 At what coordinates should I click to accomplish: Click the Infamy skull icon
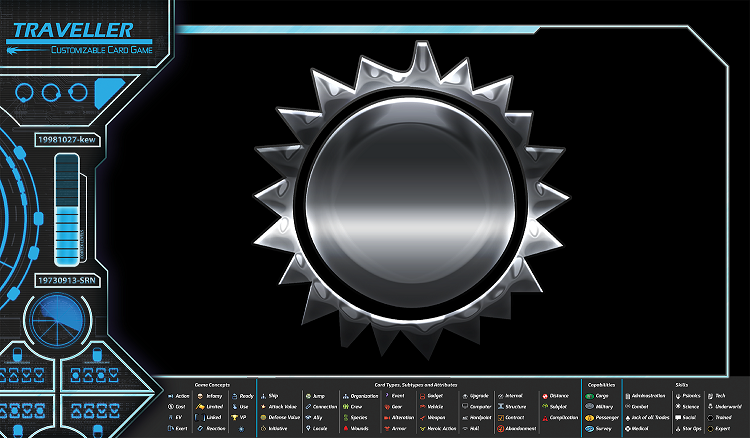click(200, 396)
